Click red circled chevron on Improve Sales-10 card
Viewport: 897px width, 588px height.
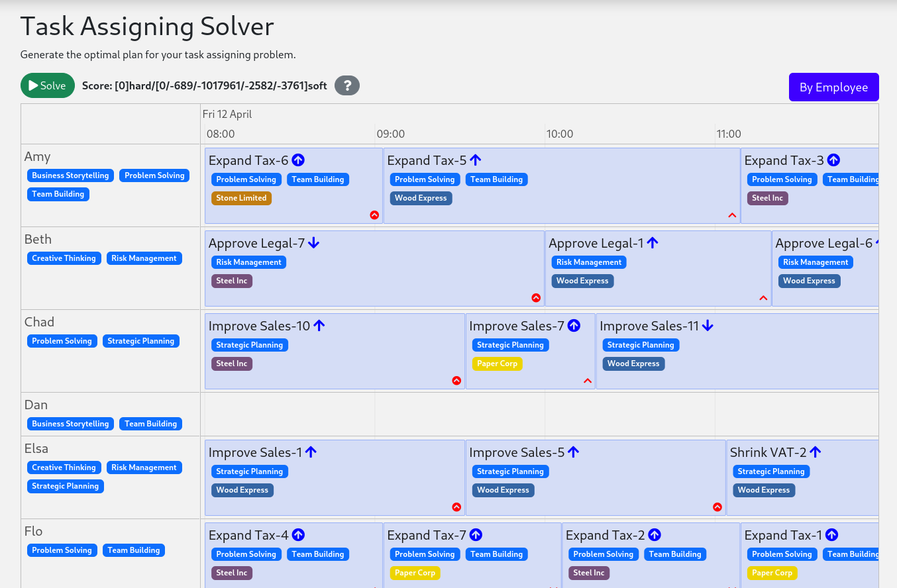[x=456, y=381]
